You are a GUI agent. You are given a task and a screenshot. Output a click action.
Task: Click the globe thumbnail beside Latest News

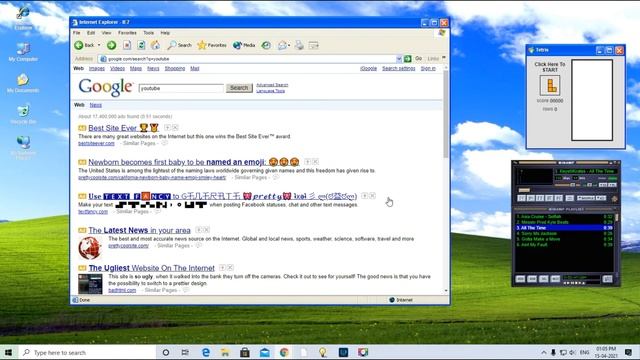coord(90,248)
